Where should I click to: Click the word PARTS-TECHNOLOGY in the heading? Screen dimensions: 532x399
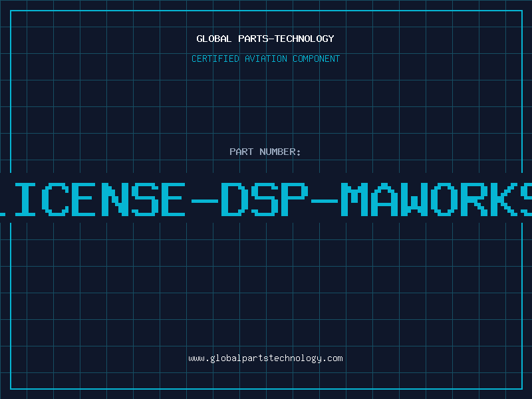[286, 39]
